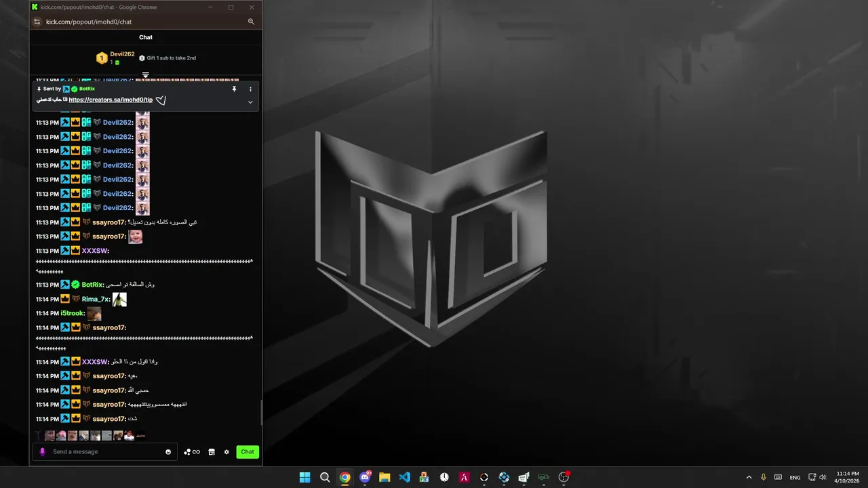Screen dimensions: 868x488
Task: Open the emoji picker smiley
Action: pos(168,451)
